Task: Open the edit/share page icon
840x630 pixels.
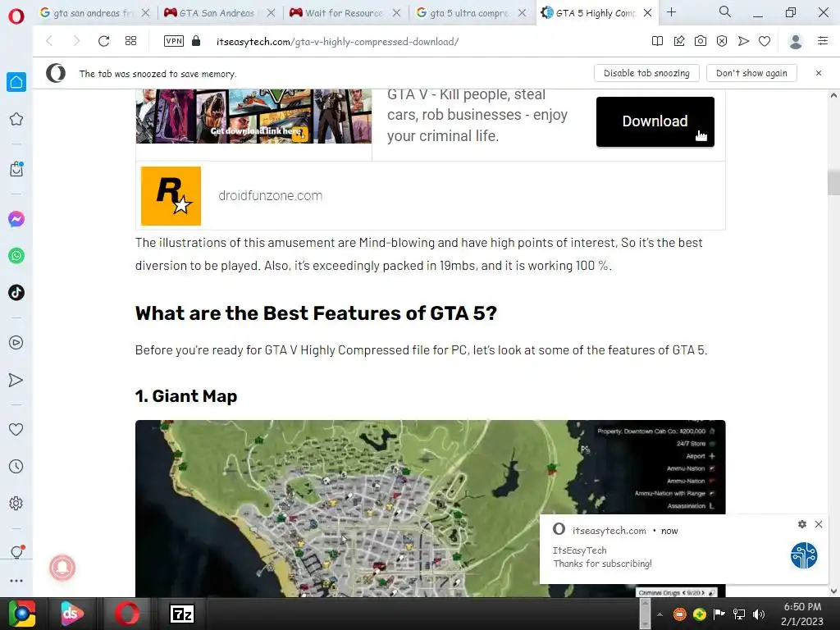Action: click(678, 41)
